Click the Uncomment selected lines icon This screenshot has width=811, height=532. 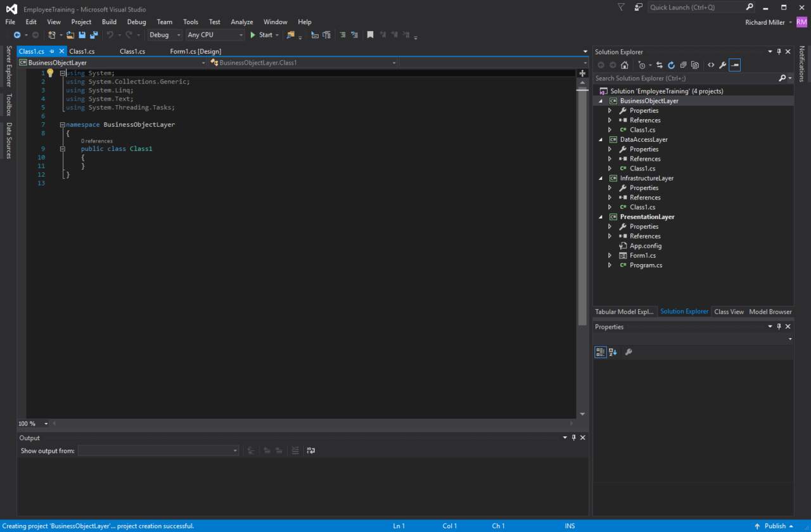pos(354,35)
